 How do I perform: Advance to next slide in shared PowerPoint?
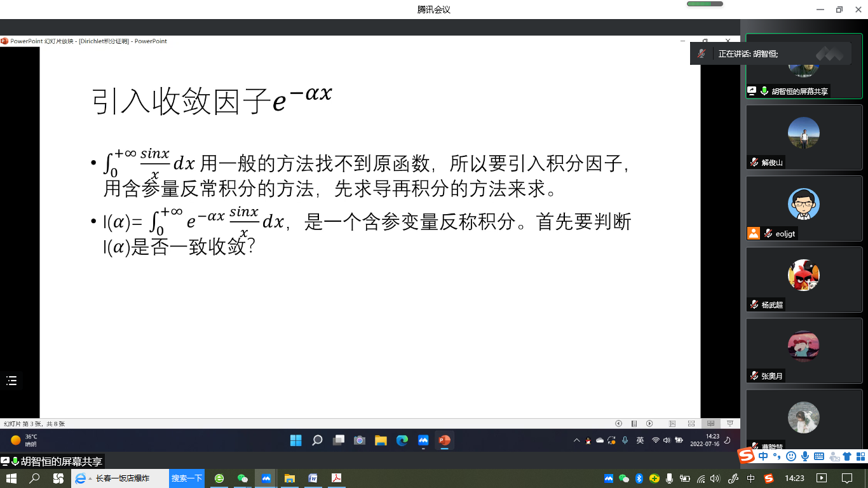click(649, 424)
